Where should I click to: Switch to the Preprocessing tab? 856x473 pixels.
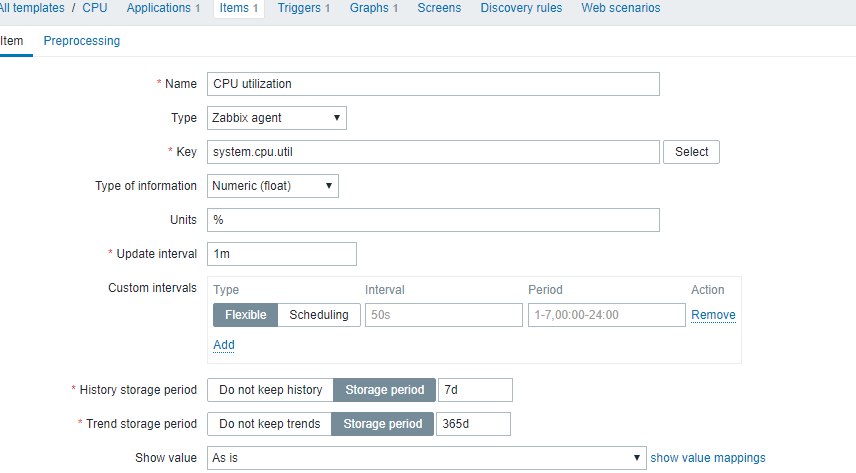click(82, 41)
